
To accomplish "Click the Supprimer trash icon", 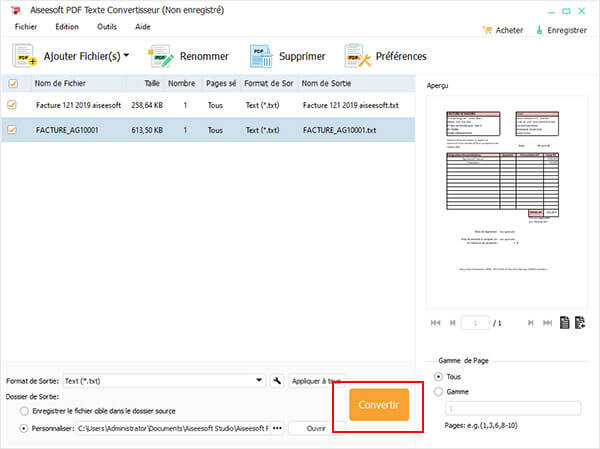I will 261,56.
